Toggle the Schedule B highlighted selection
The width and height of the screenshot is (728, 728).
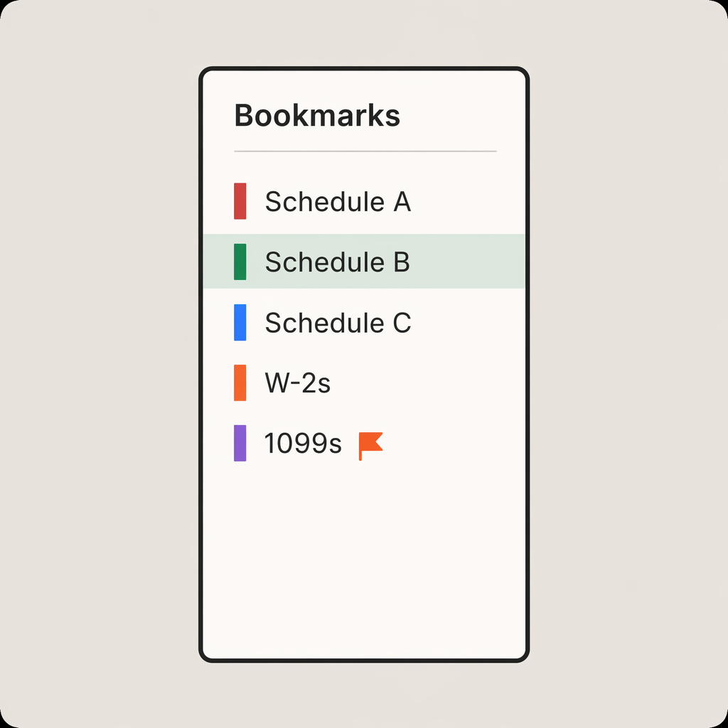[x=337, y=262]
